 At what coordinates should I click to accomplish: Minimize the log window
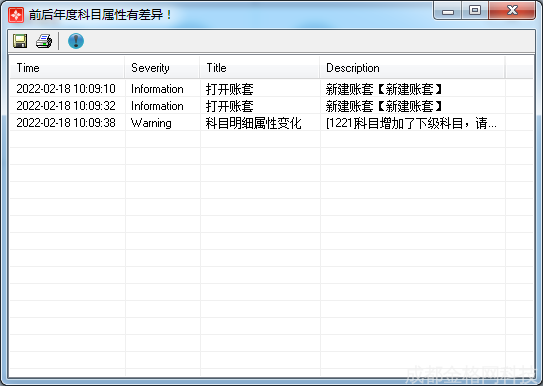coord(448,11)
